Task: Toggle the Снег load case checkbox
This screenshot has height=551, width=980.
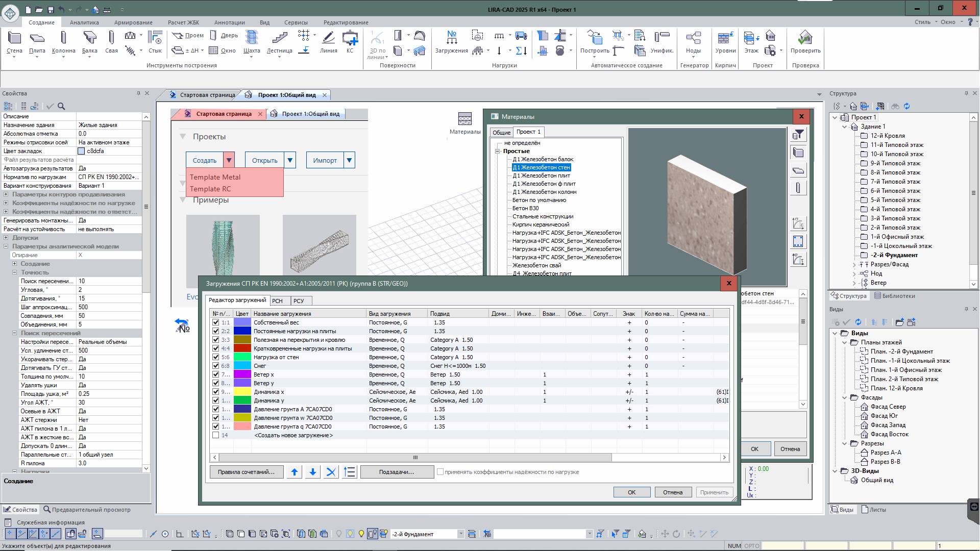Action: click(216, 366)
